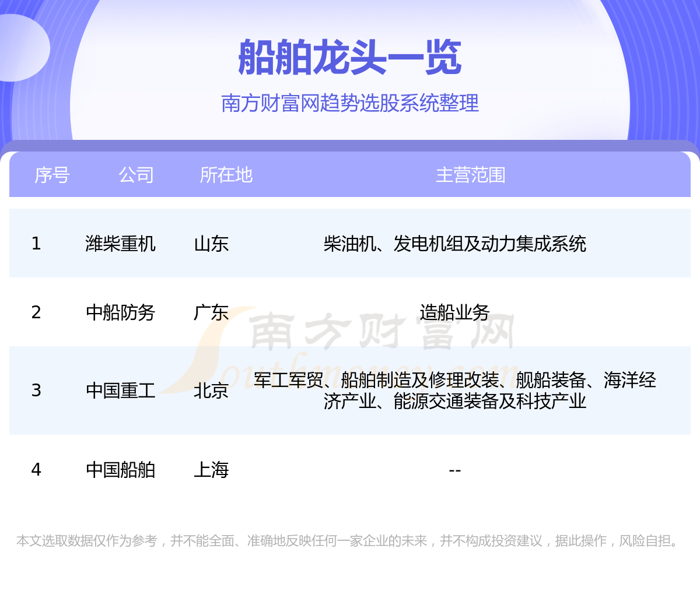The width and height of the screenshot is (700, 612).
Task: Click the 序号 column header
Action: 52,175
